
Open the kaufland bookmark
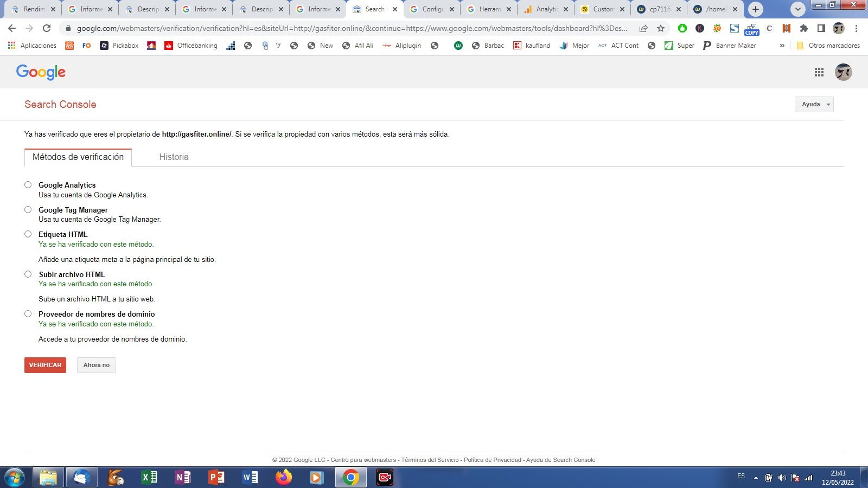(532, 46)
